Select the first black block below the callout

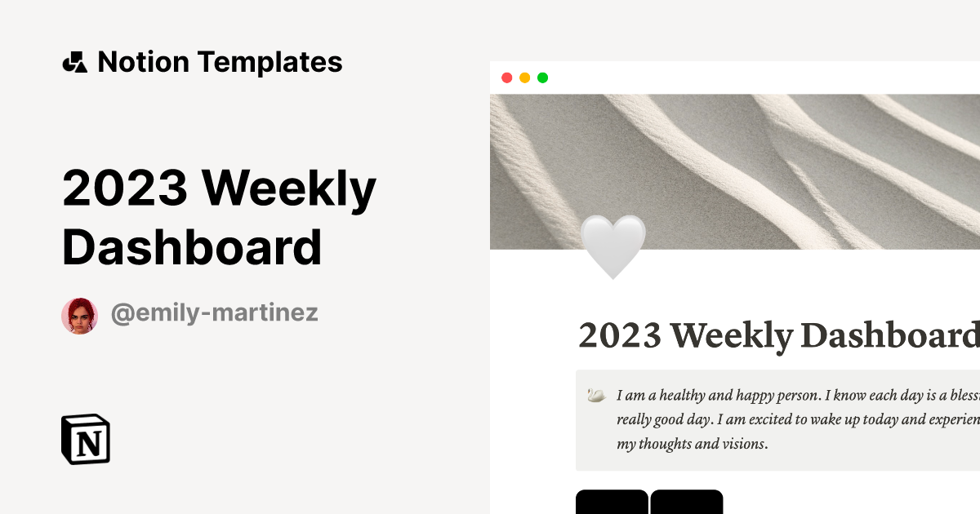(612, 502)
